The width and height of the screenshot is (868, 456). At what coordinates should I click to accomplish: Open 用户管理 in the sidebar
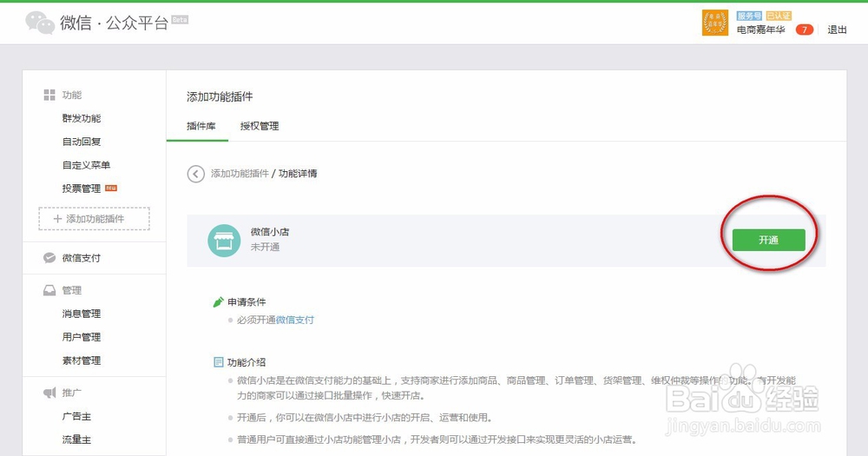(x=82, y=337)
